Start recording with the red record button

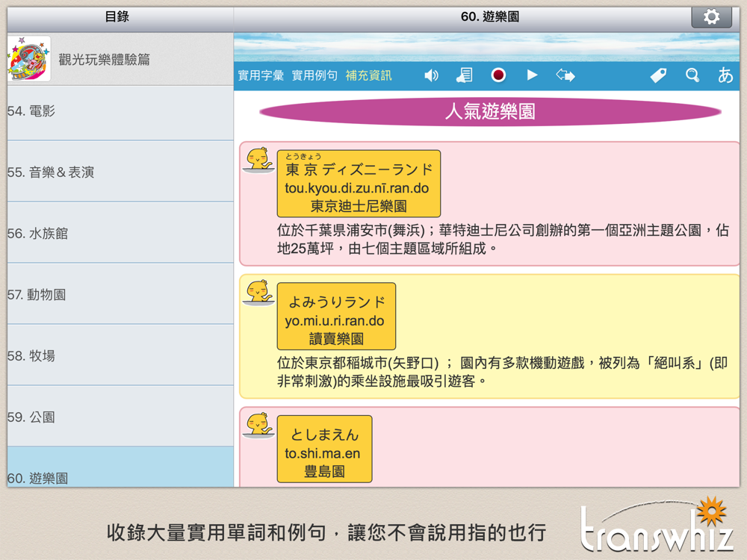[498, 75]
